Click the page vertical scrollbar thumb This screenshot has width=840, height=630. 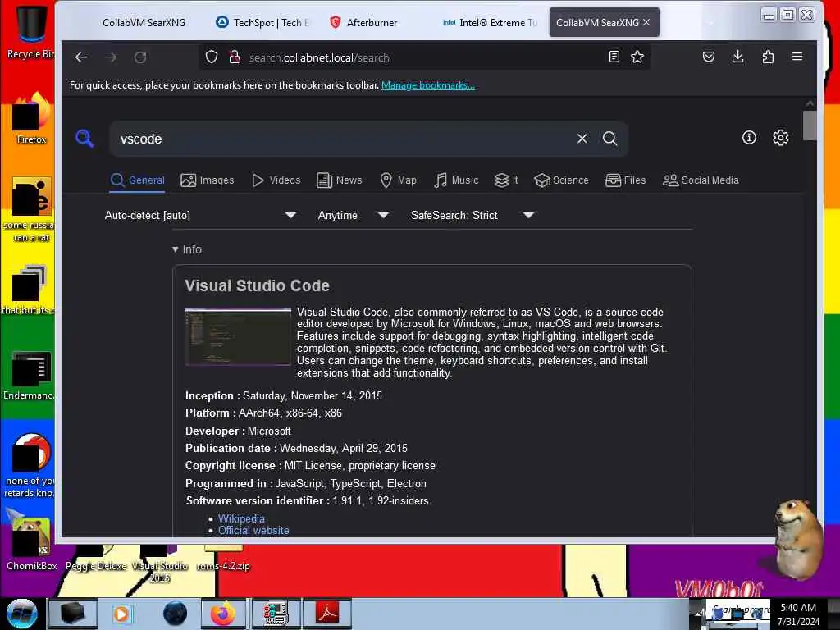(810, 126)
